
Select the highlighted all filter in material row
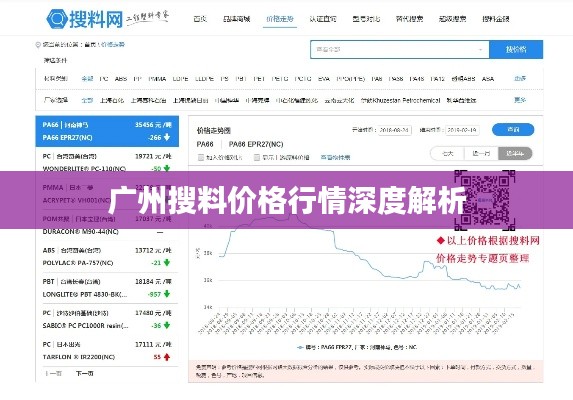coord(87,79)
